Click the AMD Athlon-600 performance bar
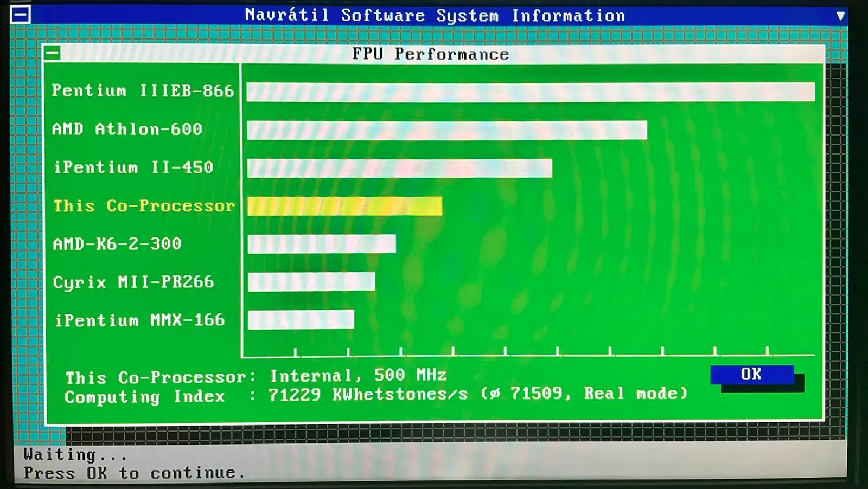 pyautogui.click(x=447, y=130)
